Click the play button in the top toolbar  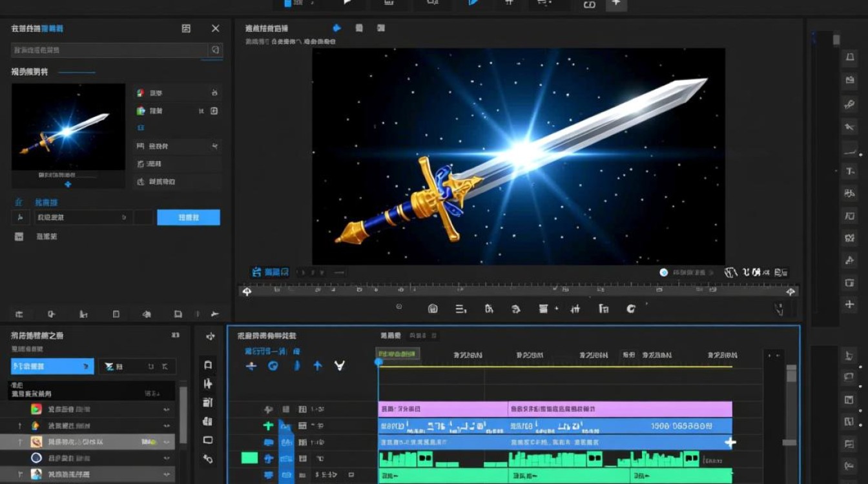pyautogui.click(x=347, y=3)
